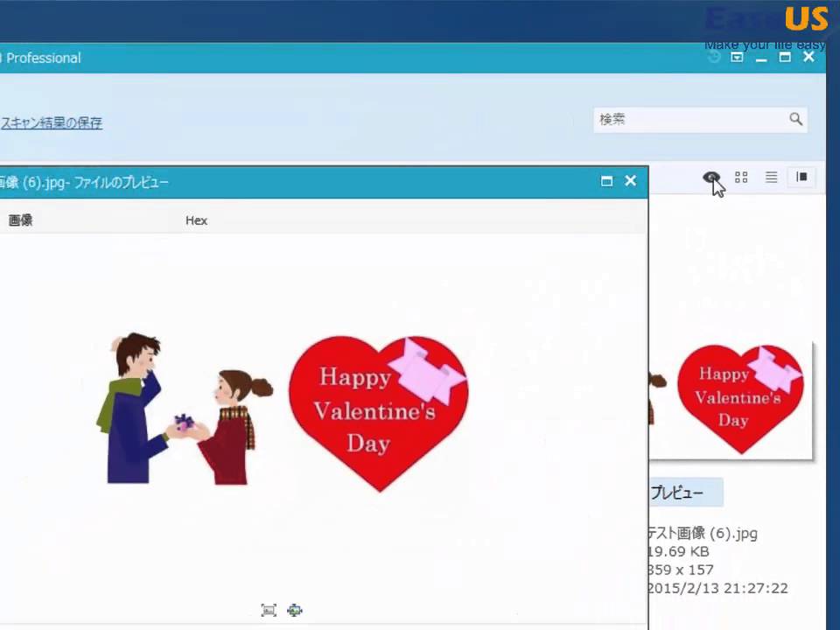Click the eye preview icon in toolbar
Viewport: 840px width, 630px height.
(x=710, y=178)
